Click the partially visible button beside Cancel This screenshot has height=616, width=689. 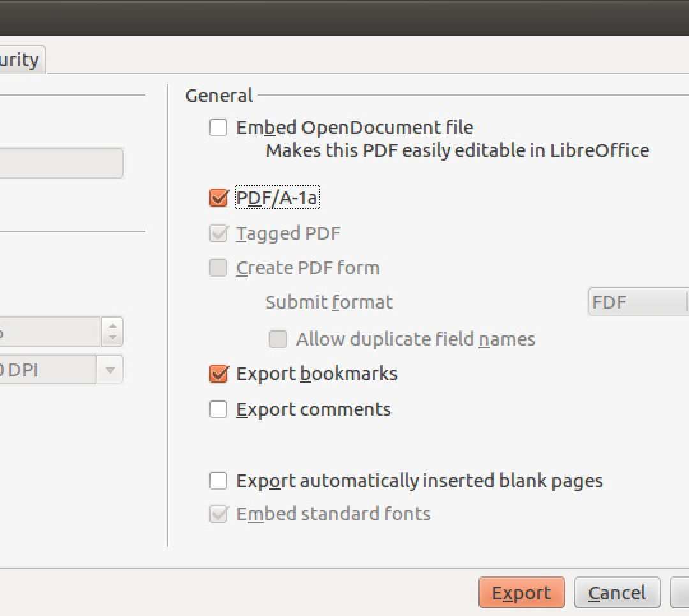(684, 592)
